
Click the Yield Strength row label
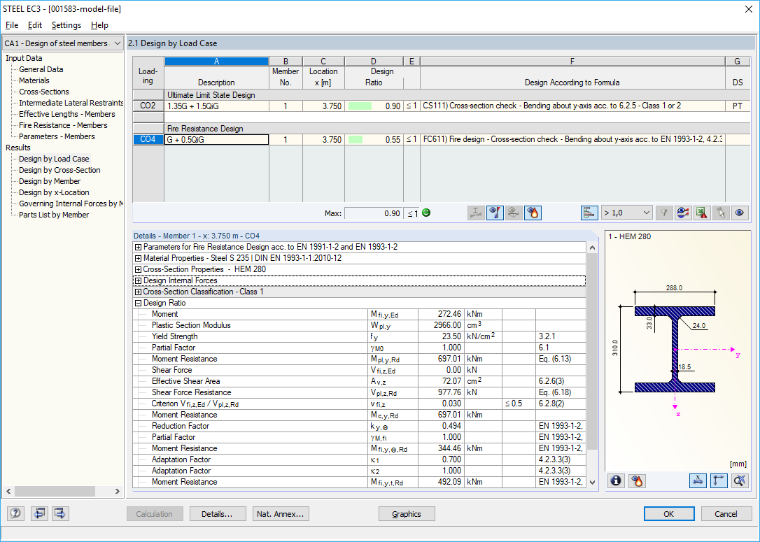point(174,336)
